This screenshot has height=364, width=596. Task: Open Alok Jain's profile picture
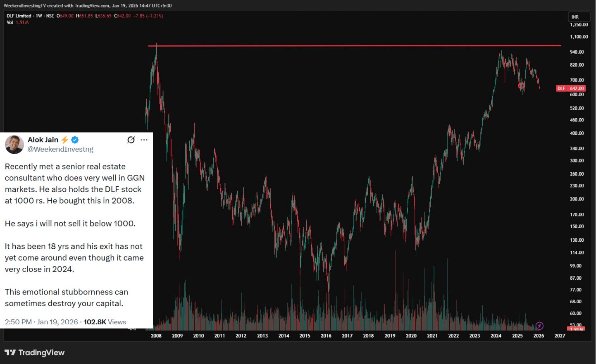click(x=14, y=144)
